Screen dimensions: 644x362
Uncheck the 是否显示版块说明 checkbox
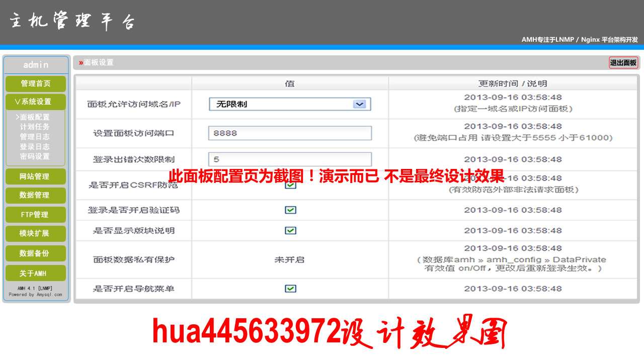290,230
